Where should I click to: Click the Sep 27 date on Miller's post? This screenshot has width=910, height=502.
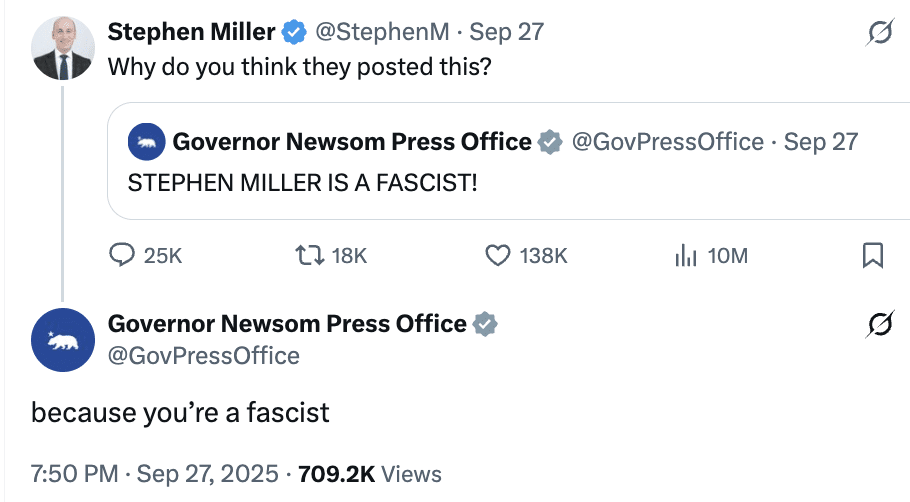click(x=507, y=32)
